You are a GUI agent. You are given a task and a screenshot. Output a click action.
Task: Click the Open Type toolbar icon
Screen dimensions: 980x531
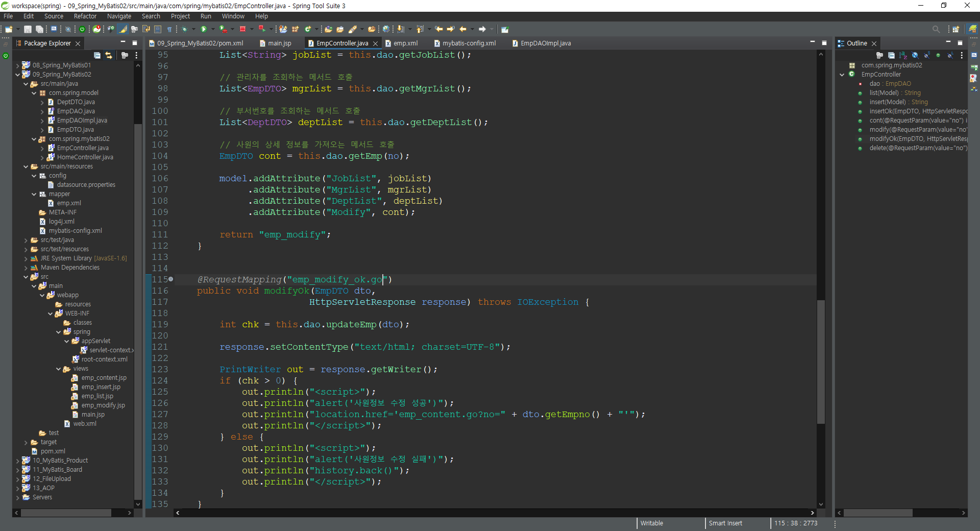pos(328,29)
